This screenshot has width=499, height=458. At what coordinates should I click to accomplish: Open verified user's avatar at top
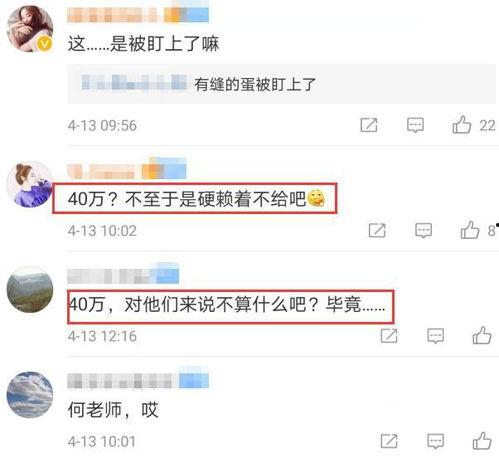coord(30,29)
